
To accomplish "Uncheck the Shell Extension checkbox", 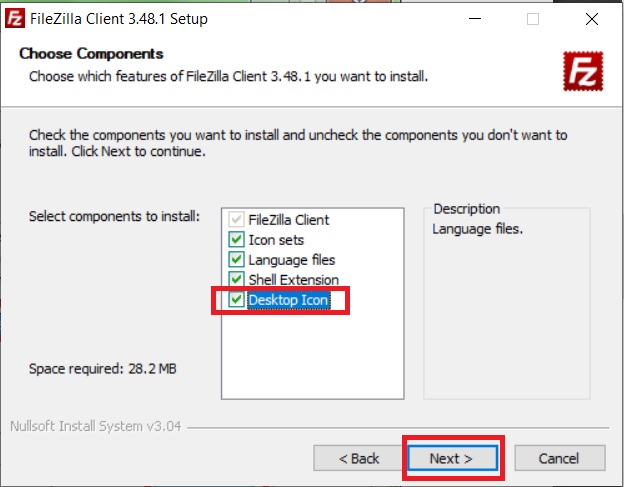I will point(236,279).
